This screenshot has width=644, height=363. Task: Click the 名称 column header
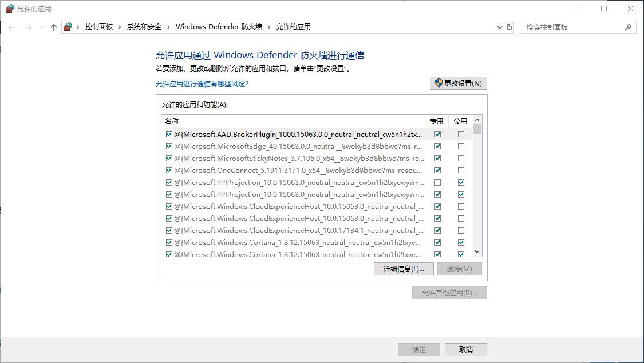tap(293, 121)
